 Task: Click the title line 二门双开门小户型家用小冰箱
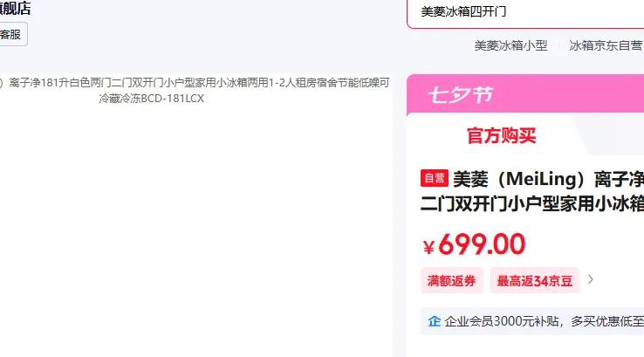click(532, 203)
